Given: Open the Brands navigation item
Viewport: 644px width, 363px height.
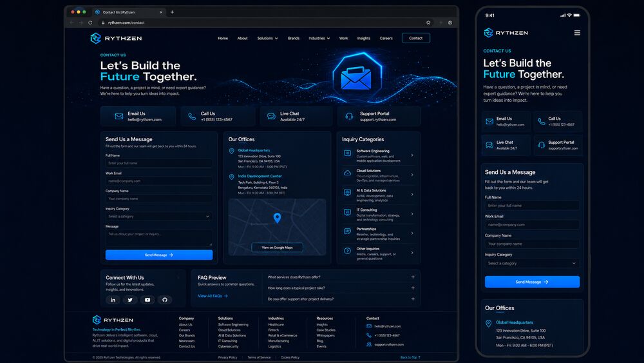Looking at the screenshot, I should tap(294, 38).
